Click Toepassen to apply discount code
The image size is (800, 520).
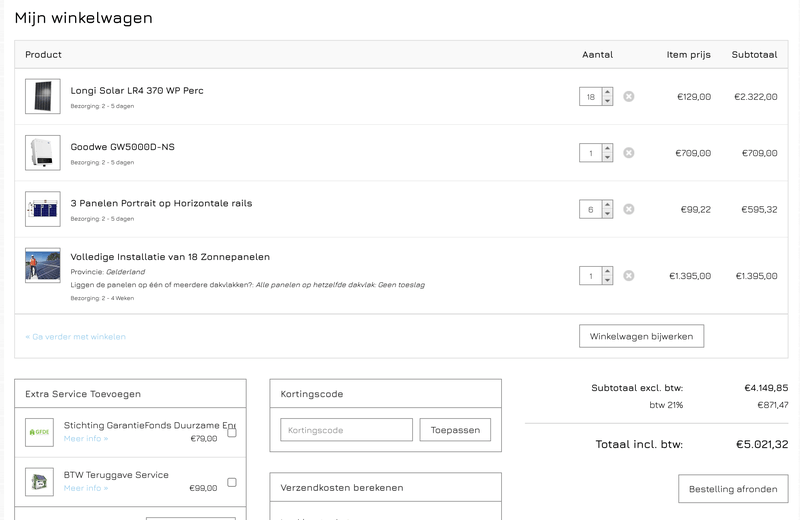455,430
